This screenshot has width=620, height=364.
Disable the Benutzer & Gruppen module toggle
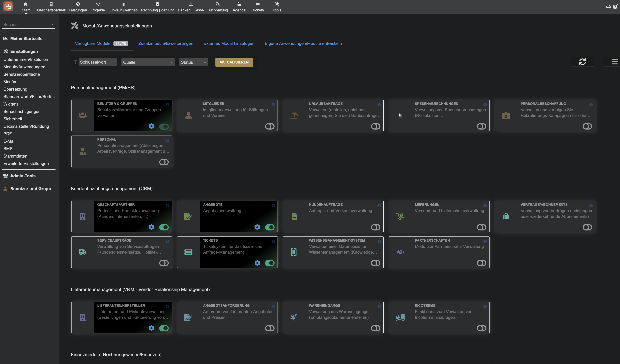click(x=164, y=126)
